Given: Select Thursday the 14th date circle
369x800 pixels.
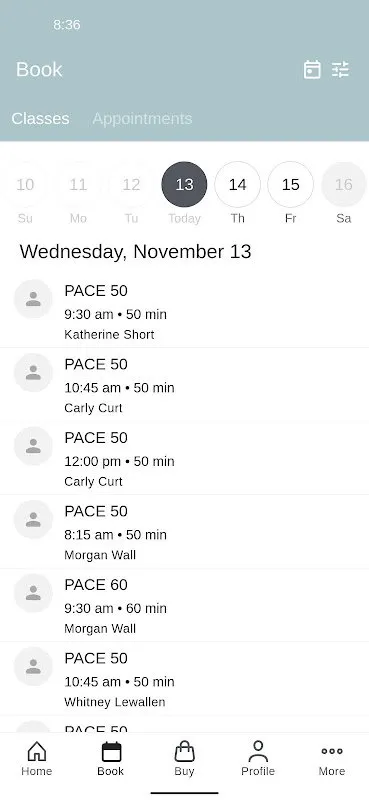Looking at the screenshot, I should click(237, 185).
